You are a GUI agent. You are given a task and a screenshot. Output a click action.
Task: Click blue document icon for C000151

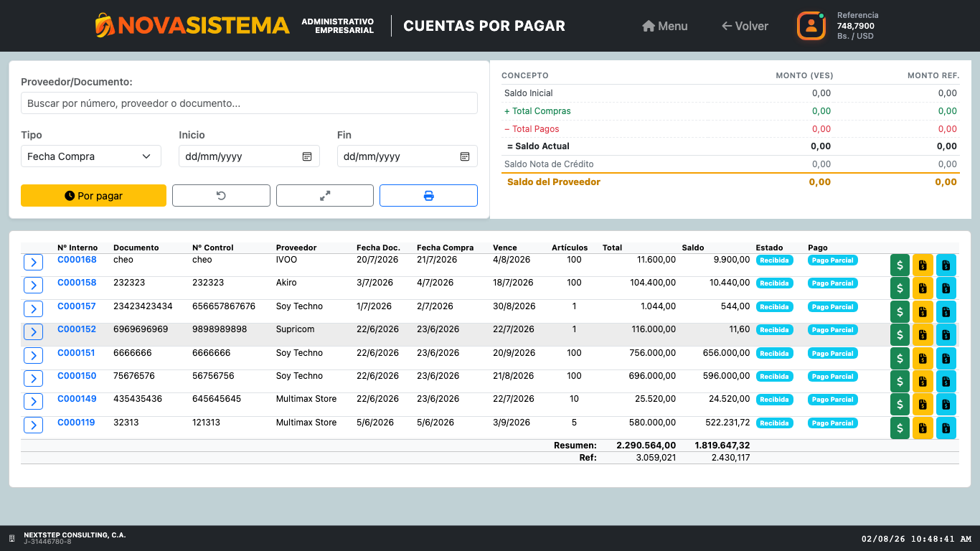pyautogui.click(x=946, y=358)
